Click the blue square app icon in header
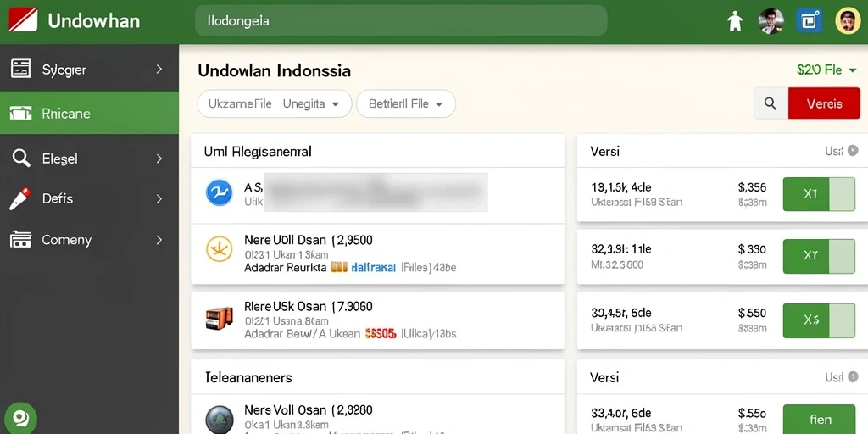This screenshot has width=868, height=434. [x=808, y=21]
